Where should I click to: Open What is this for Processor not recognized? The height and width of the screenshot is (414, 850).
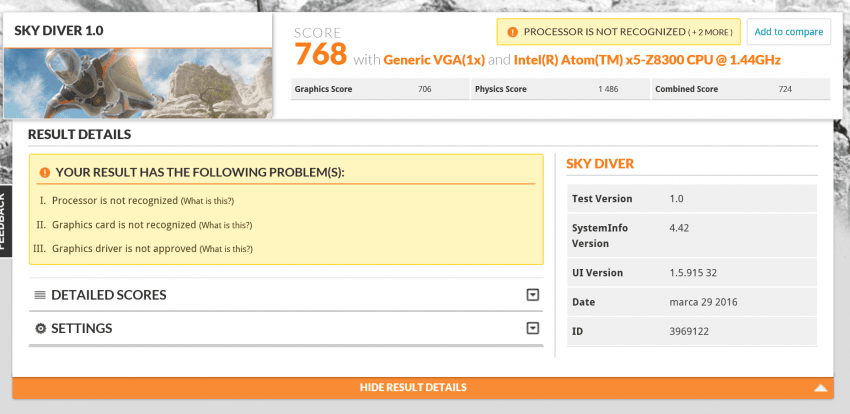tap(207, 201)
